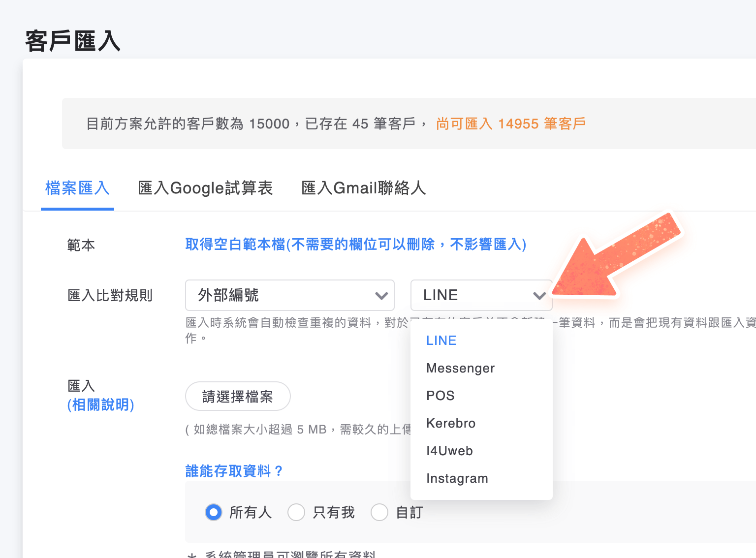Image resolution: width=756 pixels, height=558 pixels.
Task: Open the 匯入Google試算表 tab
Action: (x=205, y=188)
